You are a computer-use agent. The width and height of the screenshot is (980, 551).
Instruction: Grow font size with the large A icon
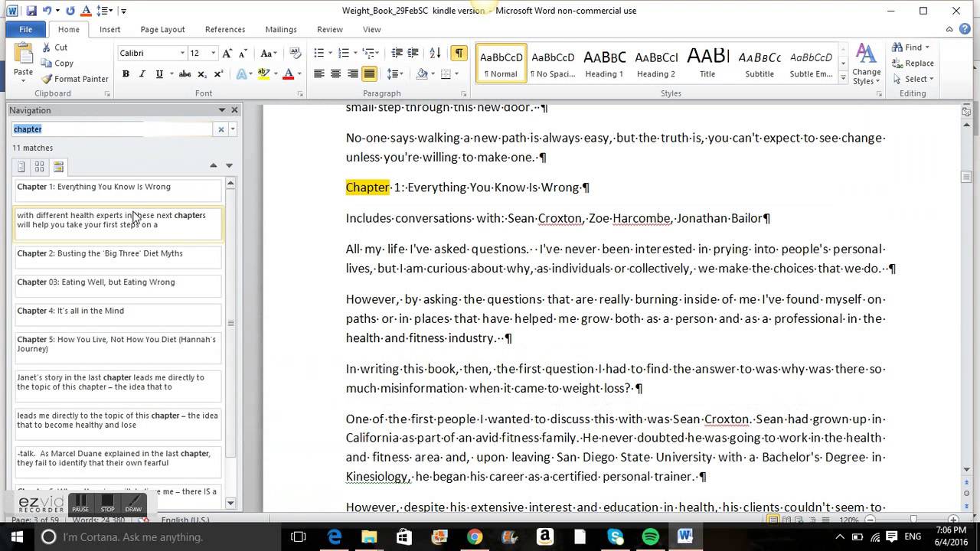pos(227,53)
